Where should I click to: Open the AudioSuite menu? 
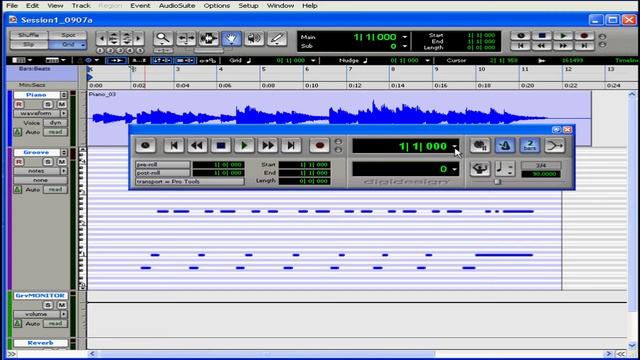click(177, 6)
